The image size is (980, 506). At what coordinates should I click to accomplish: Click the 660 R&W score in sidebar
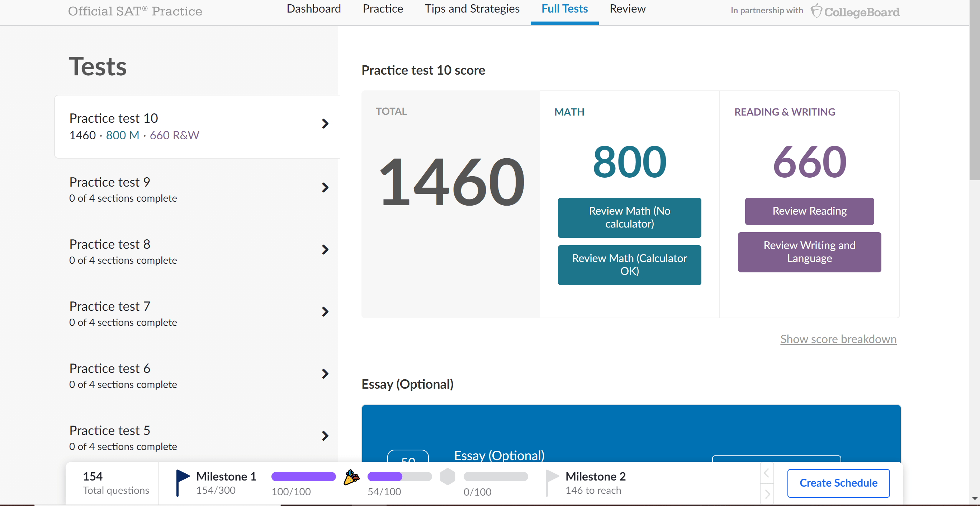point(174,135)
